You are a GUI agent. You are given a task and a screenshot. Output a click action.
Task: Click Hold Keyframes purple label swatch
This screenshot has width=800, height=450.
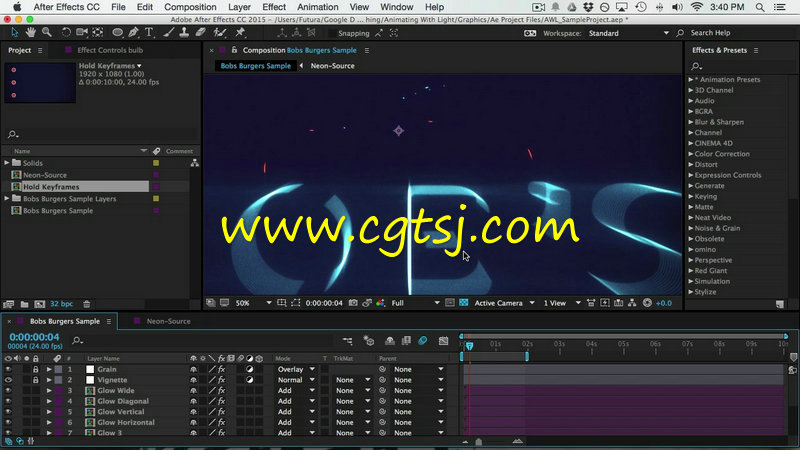[156, 187]
